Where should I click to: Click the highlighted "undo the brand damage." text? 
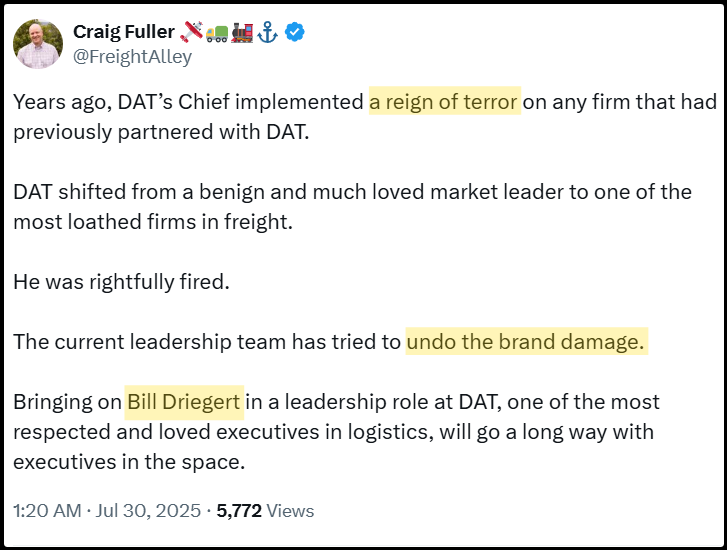pos(526,342)
